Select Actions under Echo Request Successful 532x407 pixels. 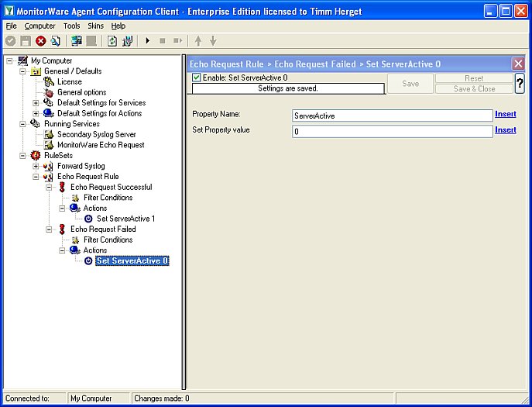coord(95,209)
